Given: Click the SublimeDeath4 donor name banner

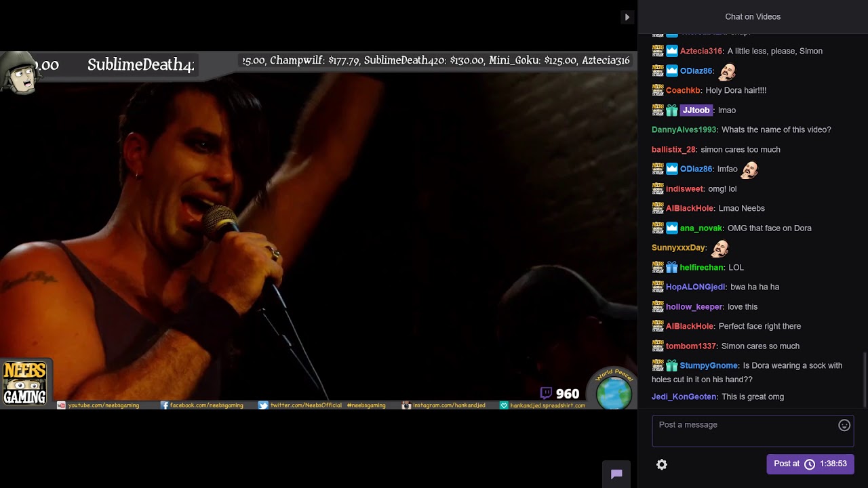Looking at the screenshot, I should point(141,65).
